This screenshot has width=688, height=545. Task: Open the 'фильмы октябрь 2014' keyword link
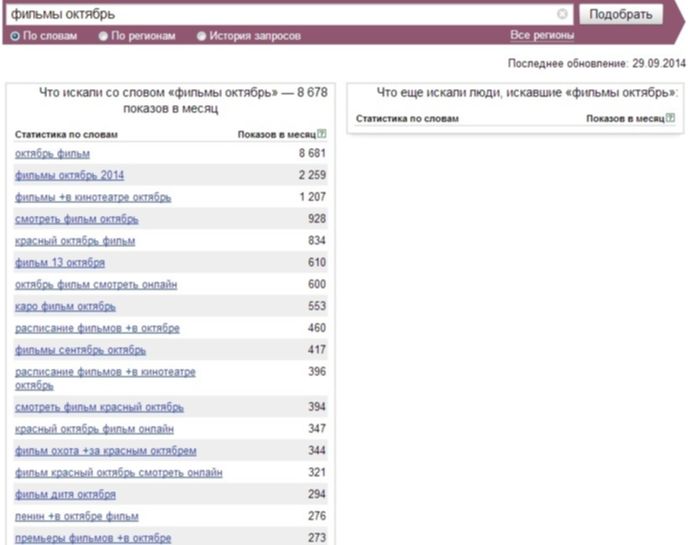click(69, 176)
